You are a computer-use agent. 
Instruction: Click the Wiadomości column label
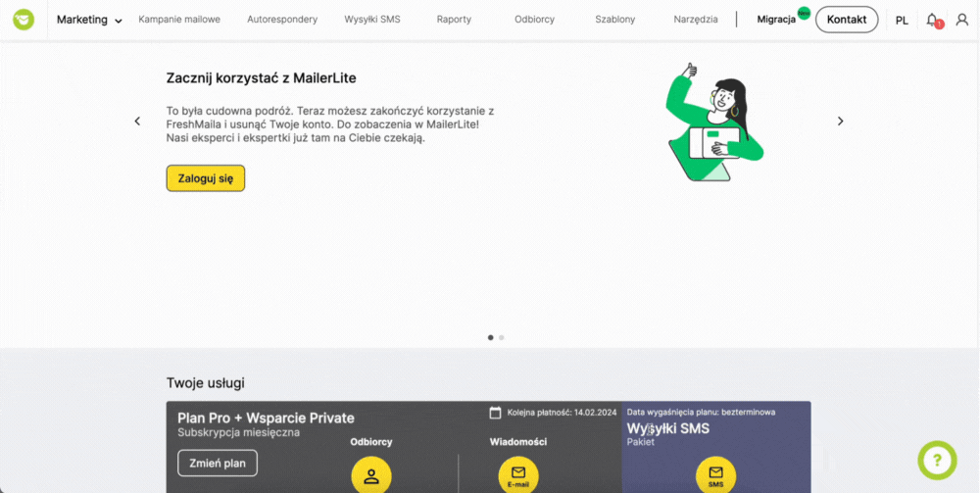pos(518,442)
